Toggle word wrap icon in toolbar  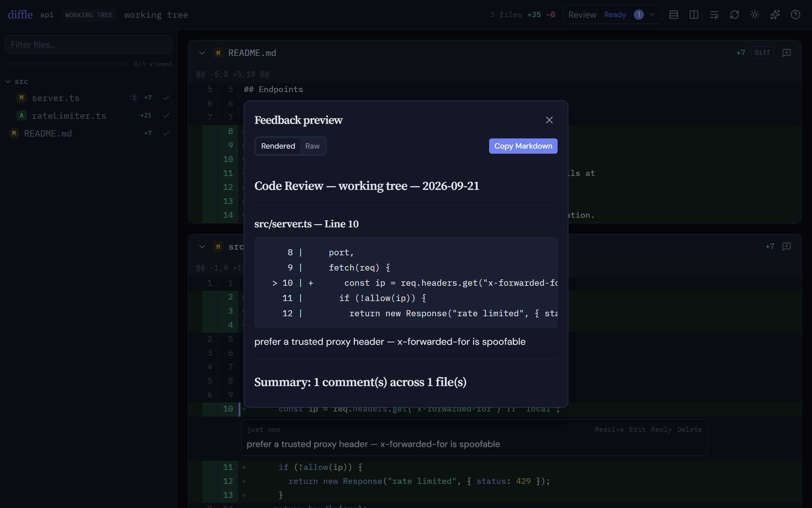point(714,15)
